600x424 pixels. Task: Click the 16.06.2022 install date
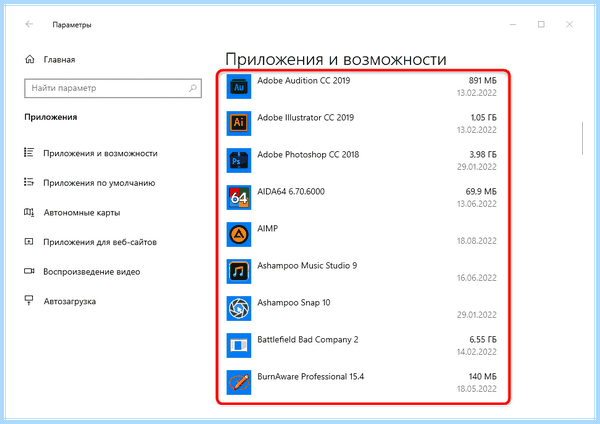pos(477,278)
